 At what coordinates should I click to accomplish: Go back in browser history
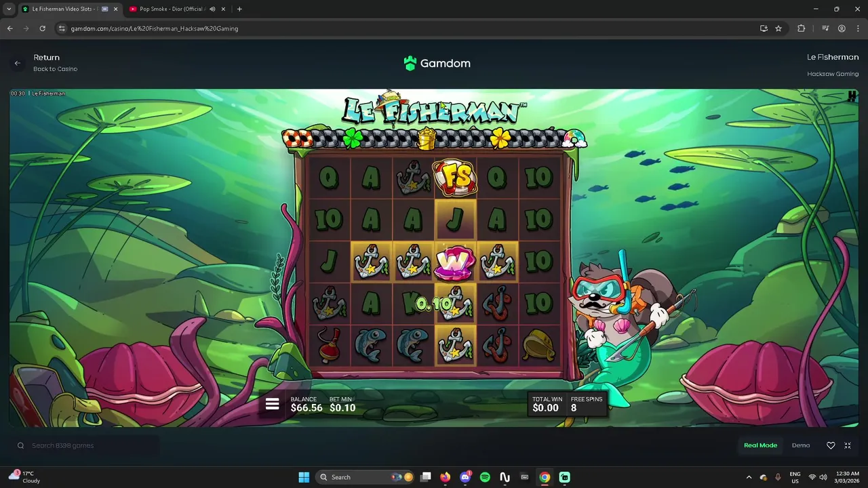(9, 28)
